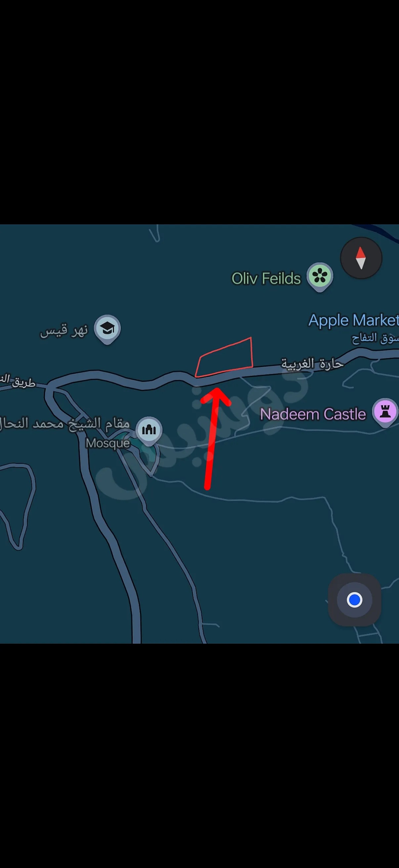Open the Apple Market label
The width and height of the screenshot is (399, 868).
[x=354, y=320]
